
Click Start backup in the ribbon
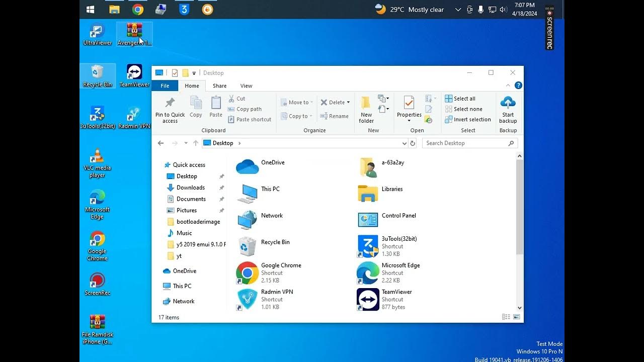tap(508, 110)
